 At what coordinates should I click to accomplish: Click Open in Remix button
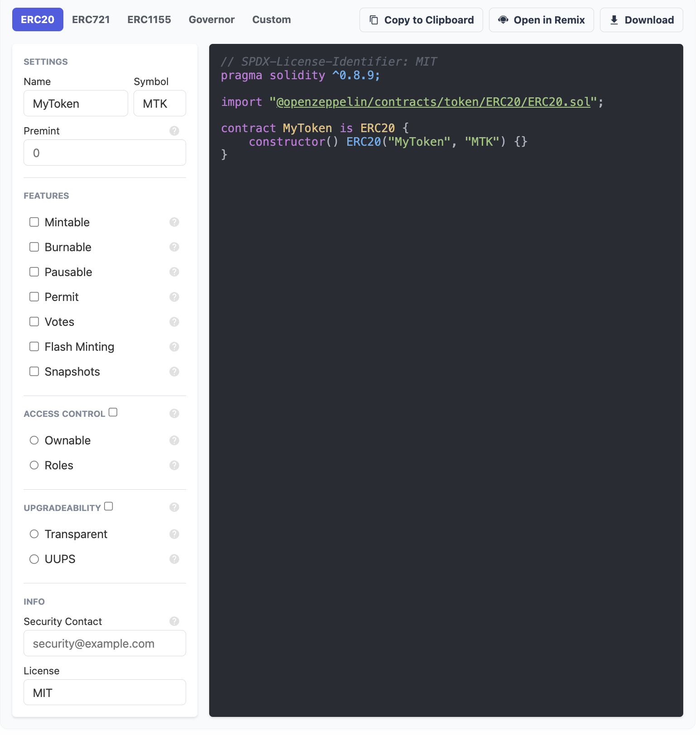pos(542,20)
